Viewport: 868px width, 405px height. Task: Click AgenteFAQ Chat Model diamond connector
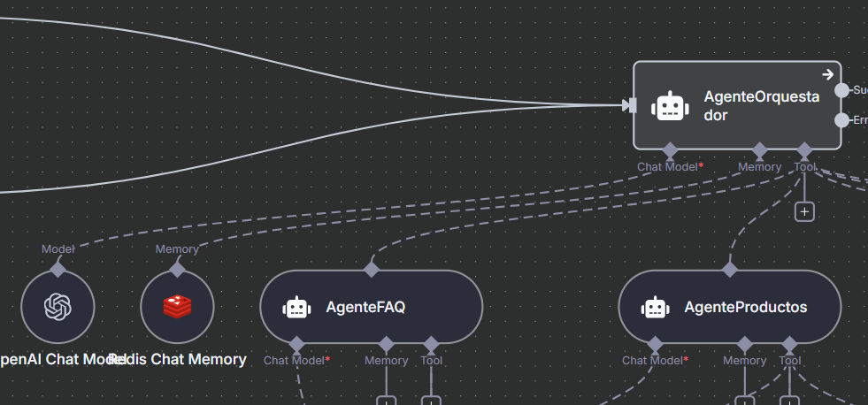click(296, 344)
